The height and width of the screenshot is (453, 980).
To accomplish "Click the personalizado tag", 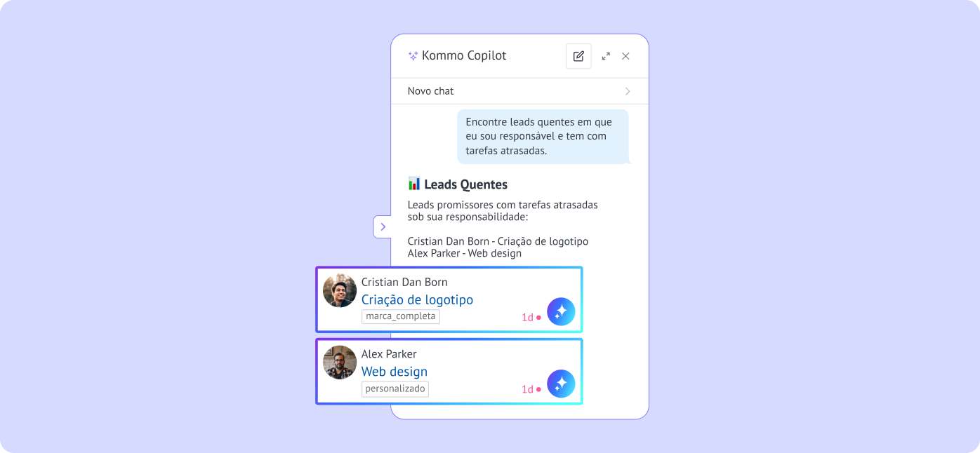I will pos(395,388).
